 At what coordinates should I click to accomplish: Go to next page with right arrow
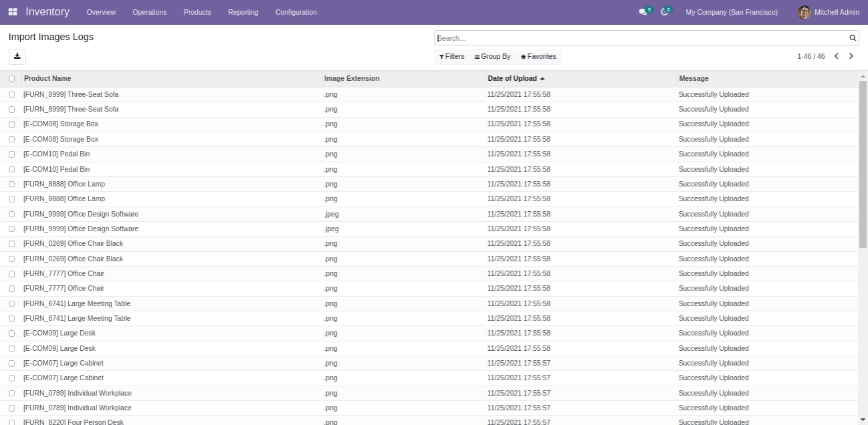pyautogui.click(x=851, y=56)
